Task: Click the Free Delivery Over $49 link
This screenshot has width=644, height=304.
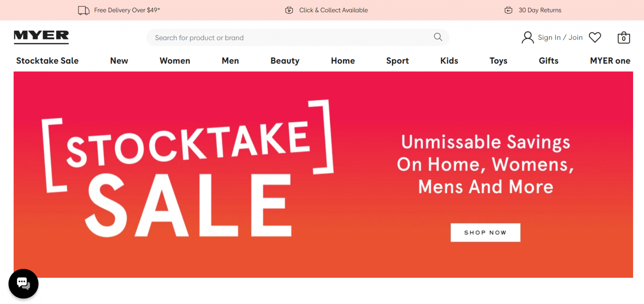Action: (127, 10)
